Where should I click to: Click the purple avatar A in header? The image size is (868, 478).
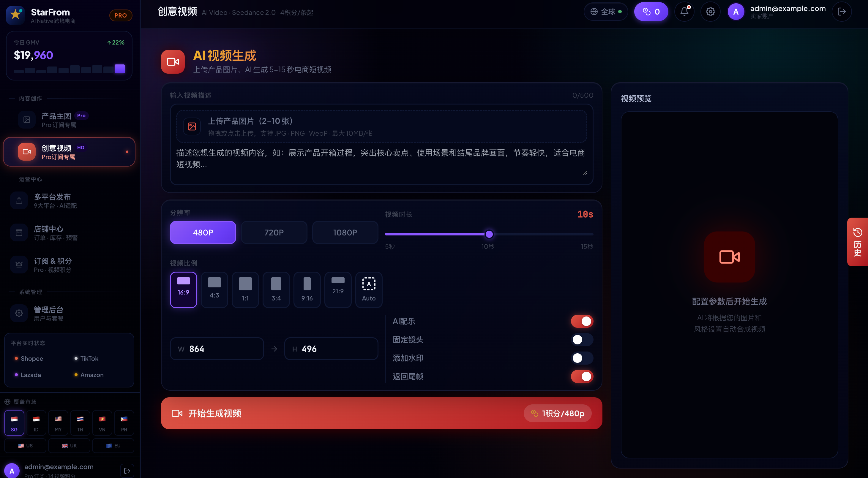736,12
